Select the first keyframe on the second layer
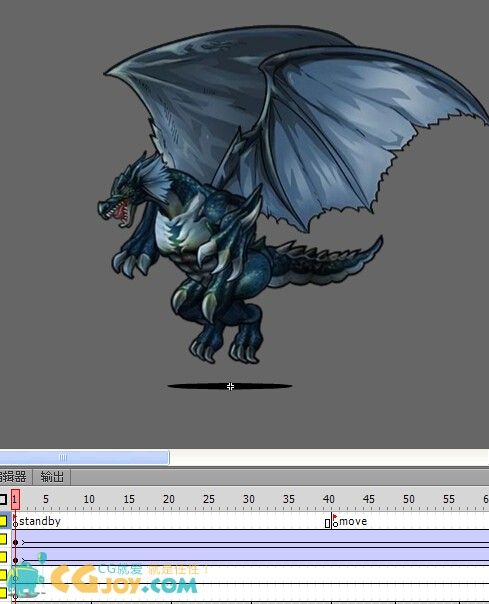 (x=15, y=542)
